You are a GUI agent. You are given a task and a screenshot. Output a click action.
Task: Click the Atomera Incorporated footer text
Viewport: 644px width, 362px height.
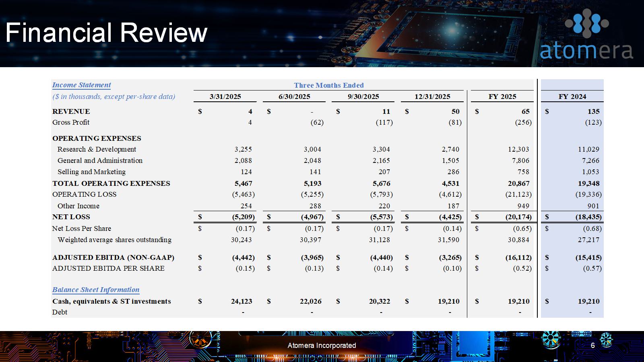[x=322, y=346]
